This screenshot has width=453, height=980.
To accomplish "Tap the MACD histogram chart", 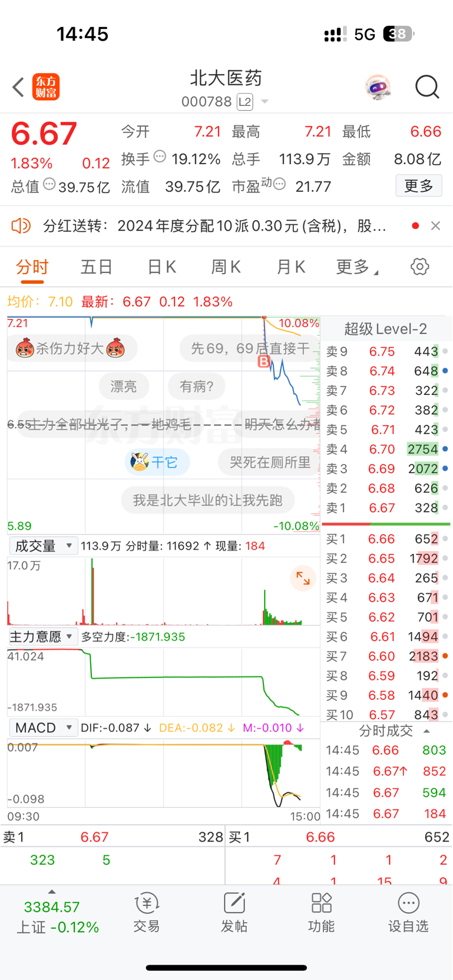I will coord(163,774).
